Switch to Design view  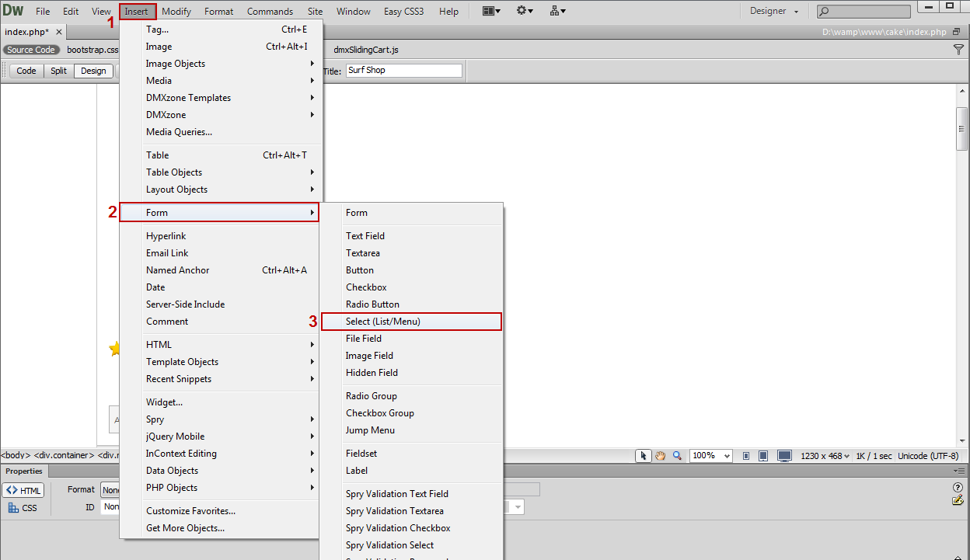click(x=93, y=71)
